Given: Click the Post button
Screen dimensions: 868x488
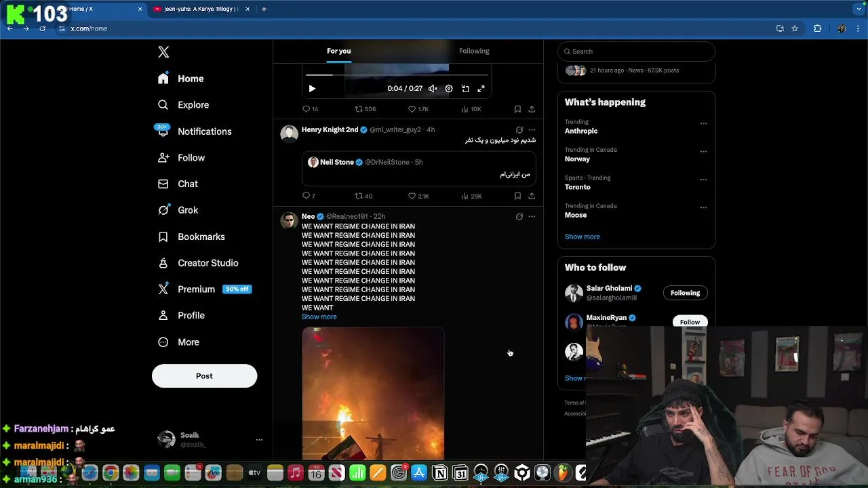Looking at the screenshot, I should pyautogui.click(x=204, y=376).
